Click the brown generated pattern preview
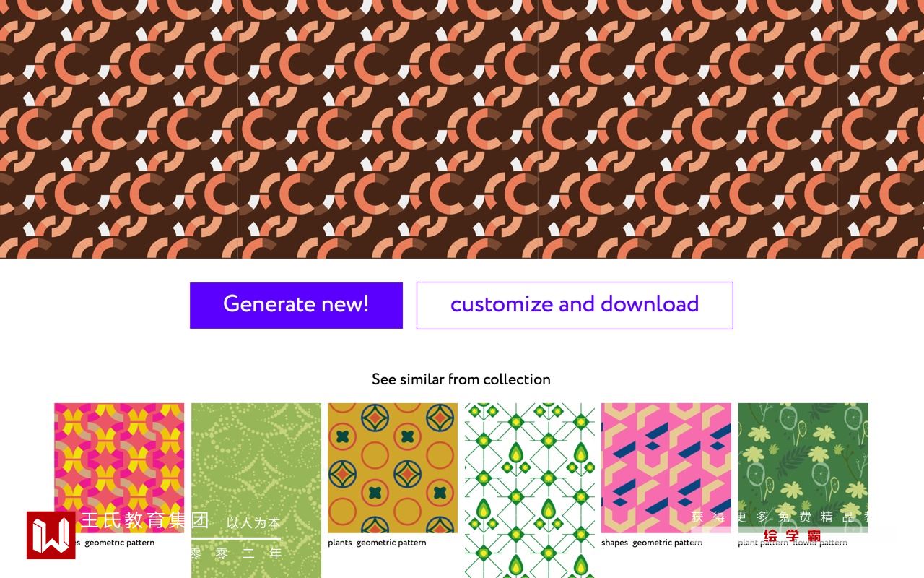The height and width of the screenshot is (578, 924). (462, 129)
